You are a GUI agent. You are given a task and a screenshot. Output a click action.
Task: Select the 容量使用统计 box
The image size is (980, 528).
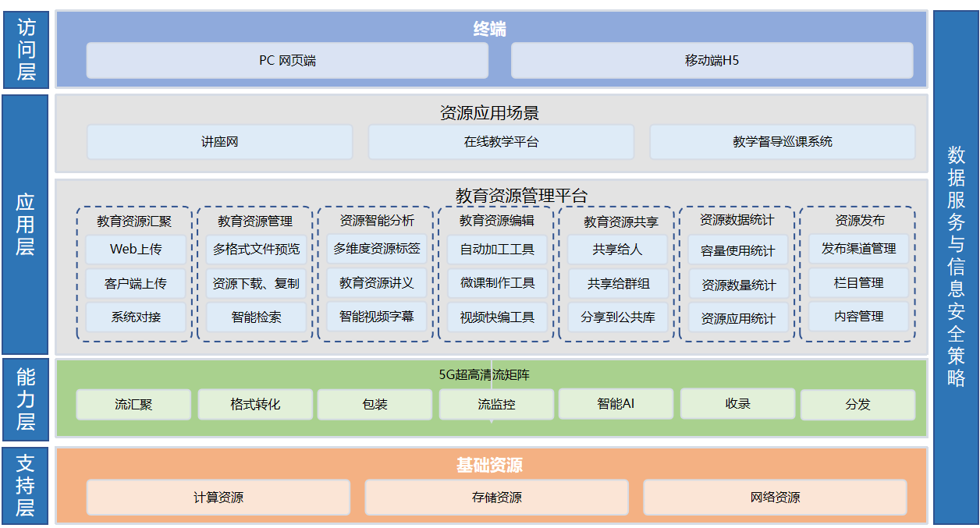(738, 251)
